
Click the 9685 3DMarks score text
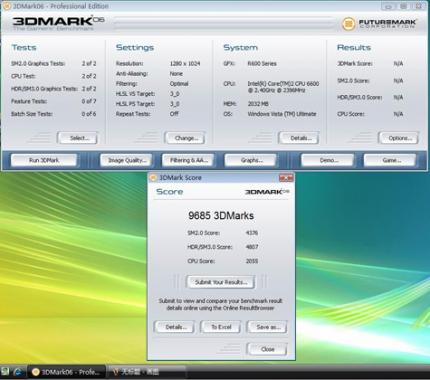click(221, 215)
